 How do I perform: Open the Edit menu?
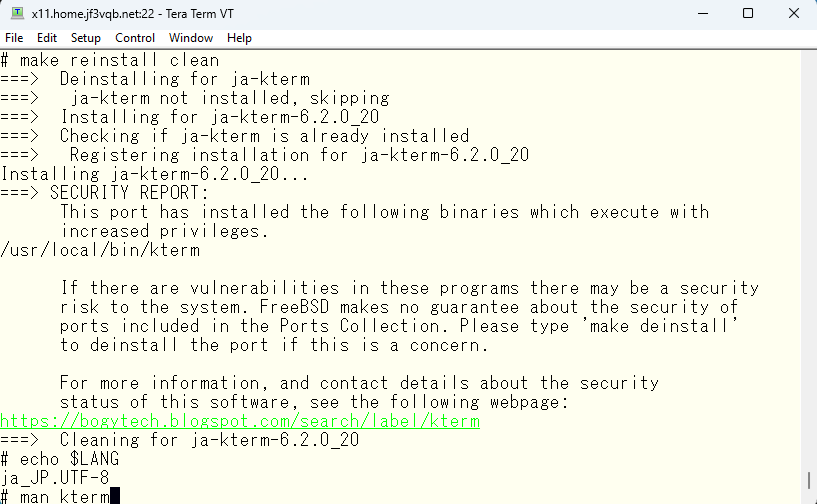click(x=46, y=38)
